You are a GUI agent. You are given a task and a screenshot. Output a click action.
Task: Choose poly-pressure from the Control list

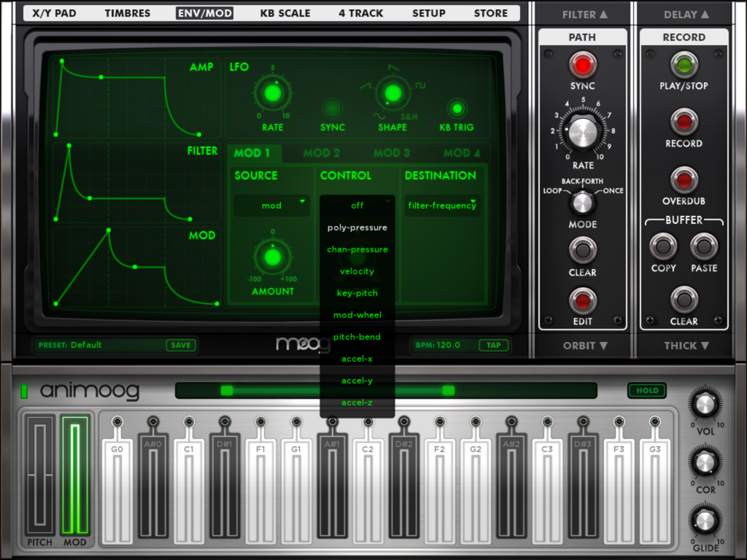(357, 227)
